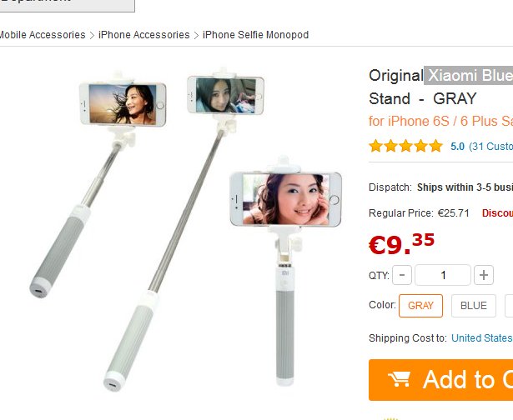
Task: Navigate to iPhone Selfie Monopod breadcrumb
Action: (255, 35)
